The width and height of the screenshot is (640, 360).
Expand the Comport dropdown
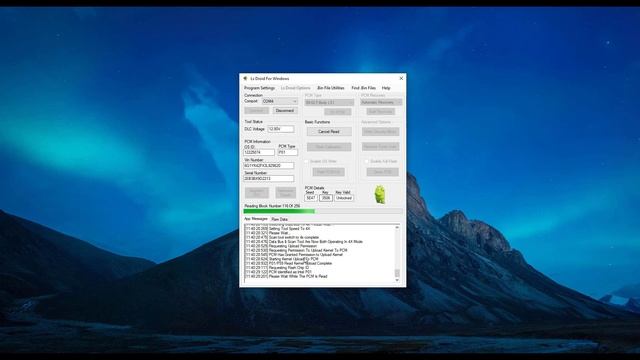click(x=280, y=101)
